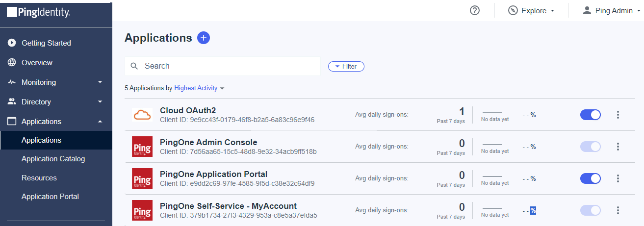Select Application Catalog in the sidebar
The height and width of the screenshot is (226, 644).
point(53,159)
